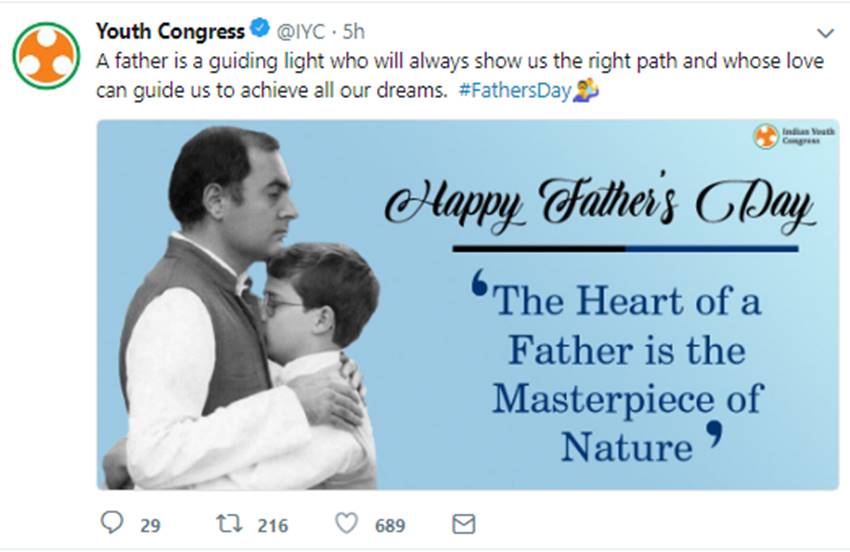Click the envelope direct message icon
Image resolution: width=850 pixels, height=552 pixels.
point(463,524)
